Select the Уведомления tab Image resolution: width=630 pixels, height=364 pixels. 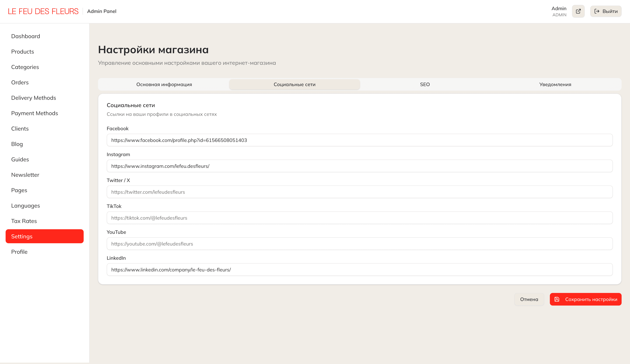[x=555, y=85]
